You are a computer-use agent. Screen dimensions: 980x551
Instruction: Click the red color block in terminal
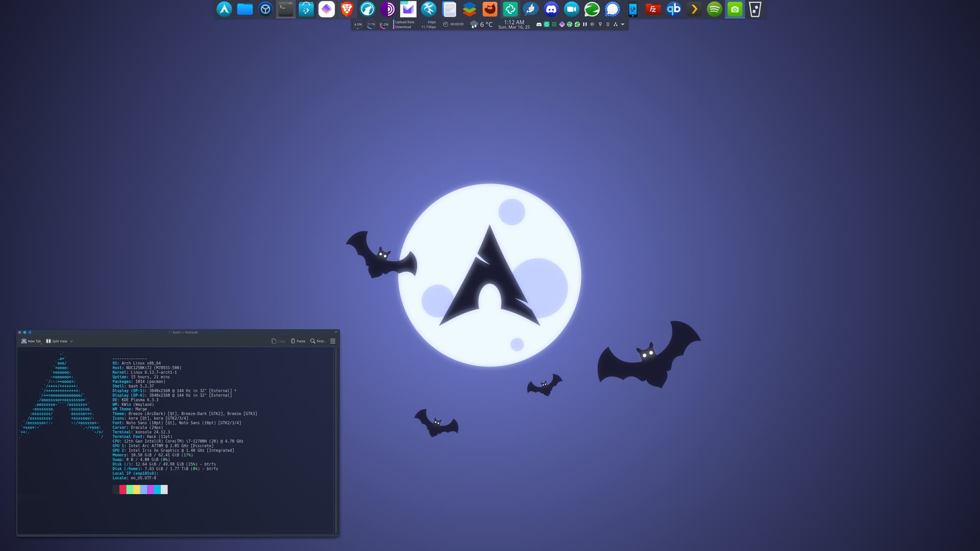pos(122,490)
